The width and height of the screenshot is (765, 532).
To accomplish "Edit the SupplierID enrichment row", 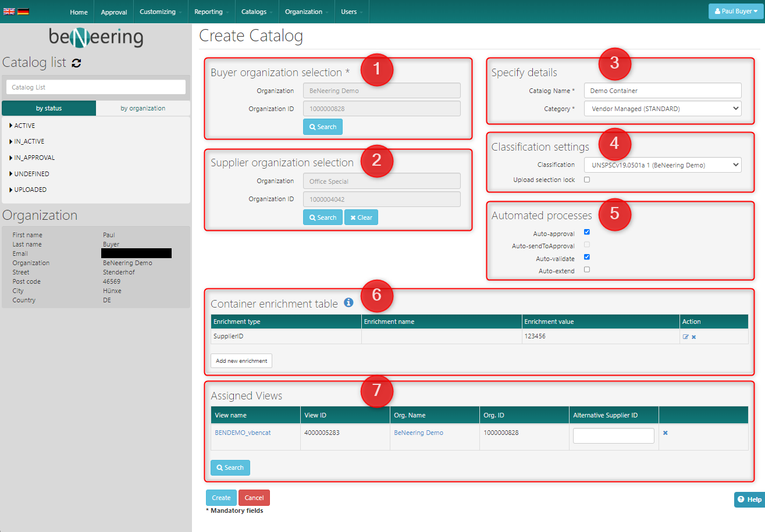I will pyautogui.click(x=685, y=337).
